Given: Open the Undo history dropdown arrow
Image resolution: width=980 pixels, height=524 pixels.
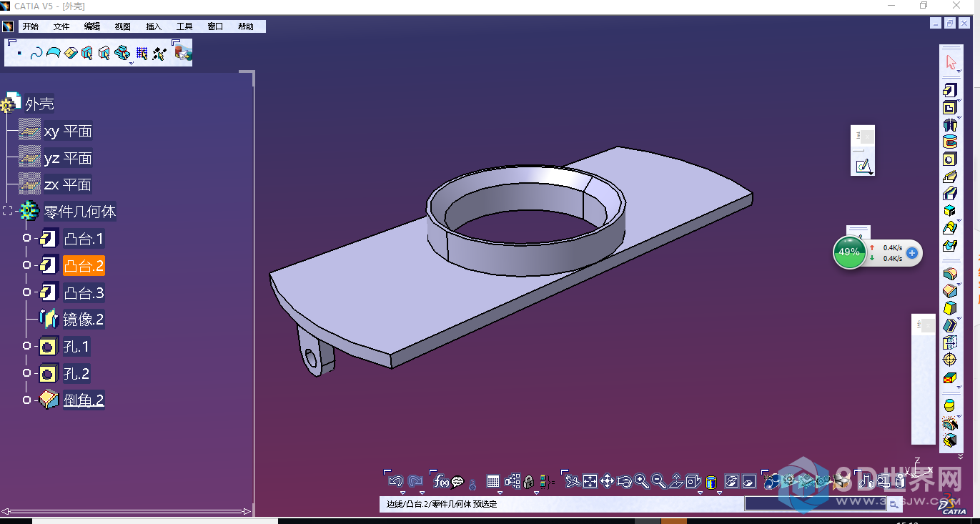Looking at the screenshot, I should (x=402, y=493).
